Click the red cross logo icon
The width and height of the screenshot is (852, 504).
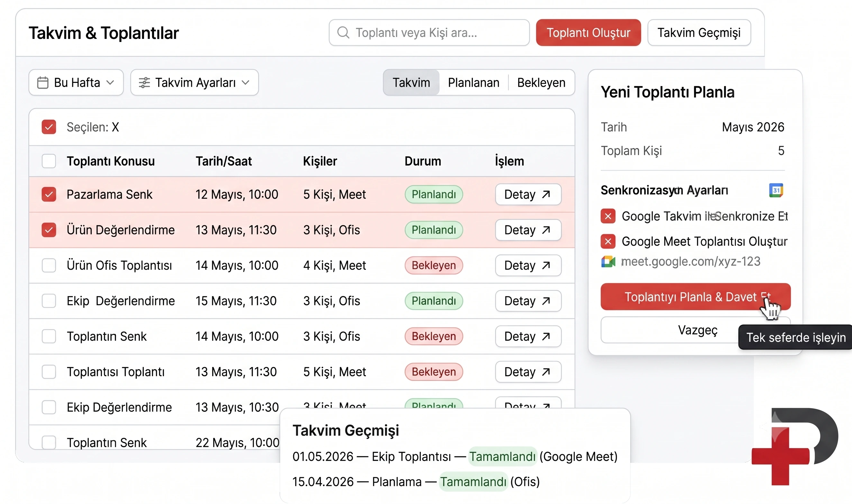pos(780,456)
